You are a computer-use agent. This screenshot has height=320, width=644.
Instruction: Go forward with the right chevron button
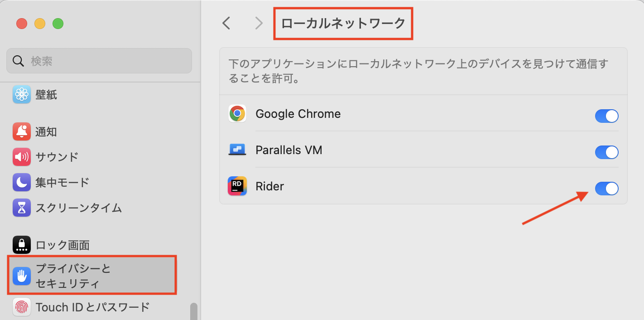coord(259,23)
